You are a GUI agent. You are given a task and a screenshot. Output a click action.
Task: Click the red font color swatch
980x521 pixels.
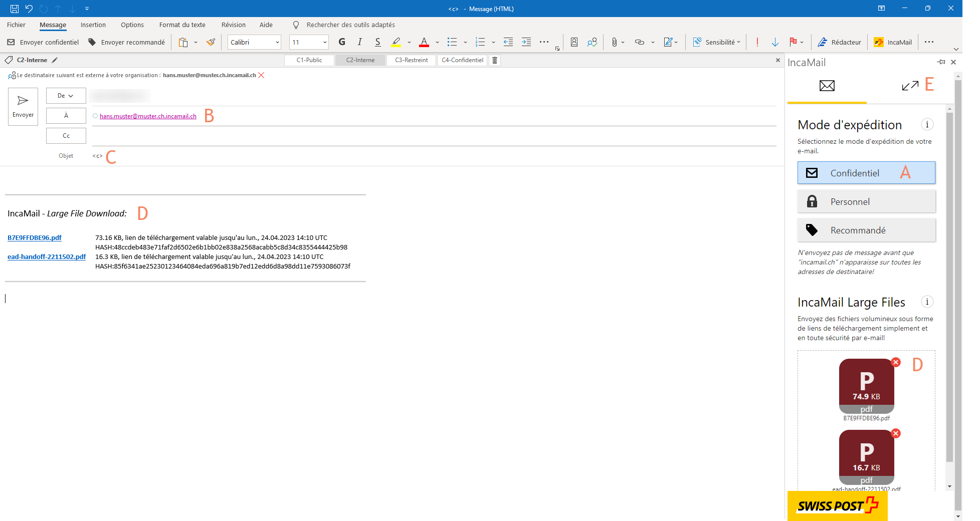424,43
